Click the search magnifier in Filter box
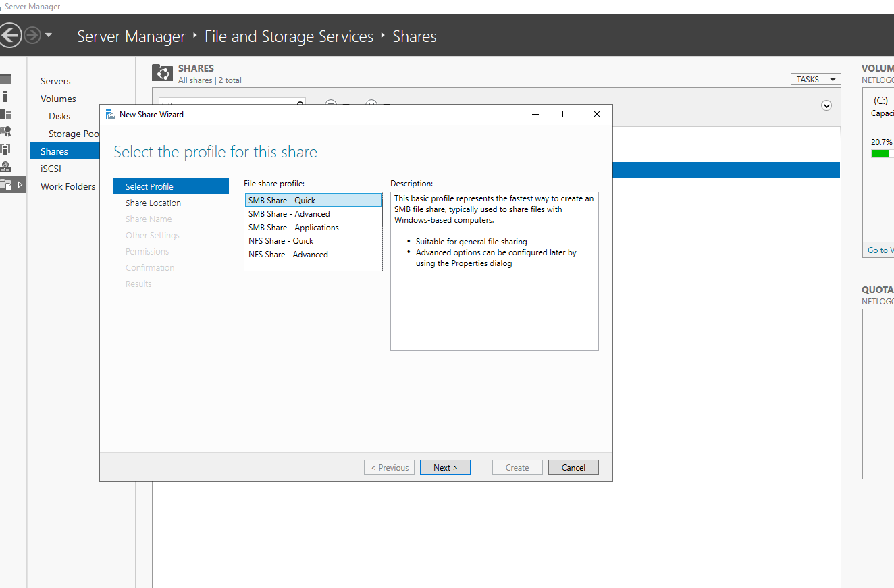The image size is (894, 588). click(x=300, y=104)
